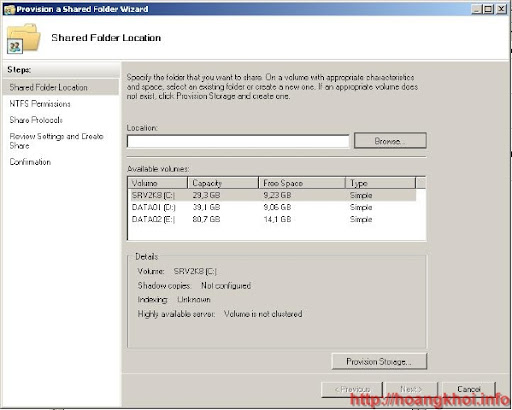Click the wizard title bar icon

[x=9, y=9]
